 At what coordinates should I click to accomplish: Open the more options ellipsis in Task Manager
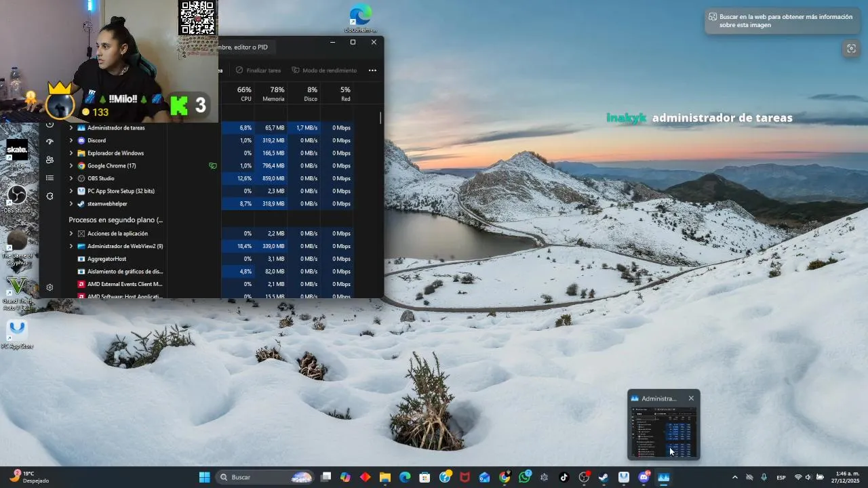(372, 70)
